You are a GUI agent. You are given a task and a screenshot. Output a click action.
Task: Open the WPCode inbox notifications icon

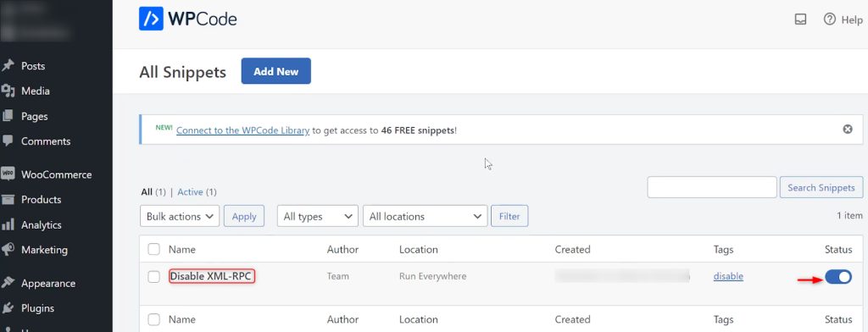pyautogui.click(x=800, y=19)
